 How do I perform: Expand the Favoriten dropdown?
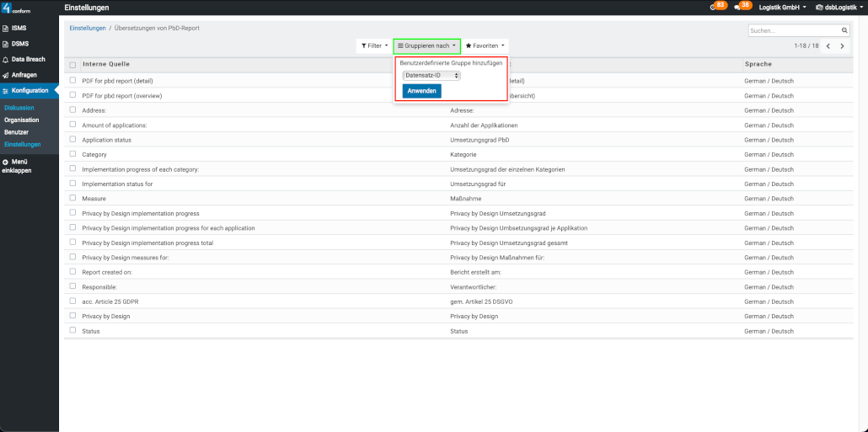click(x=485, y=45)
